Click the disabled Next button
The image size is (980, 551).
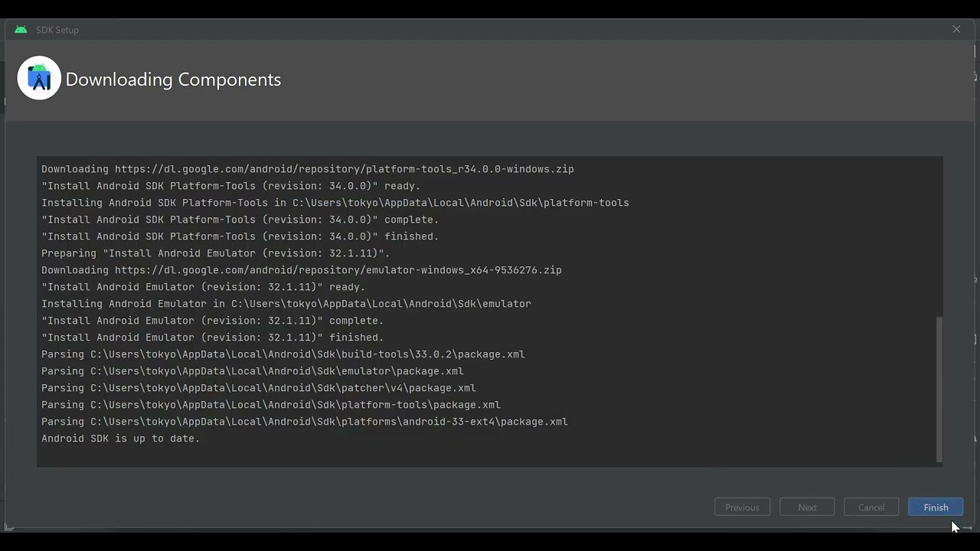(x=807, y=507)
